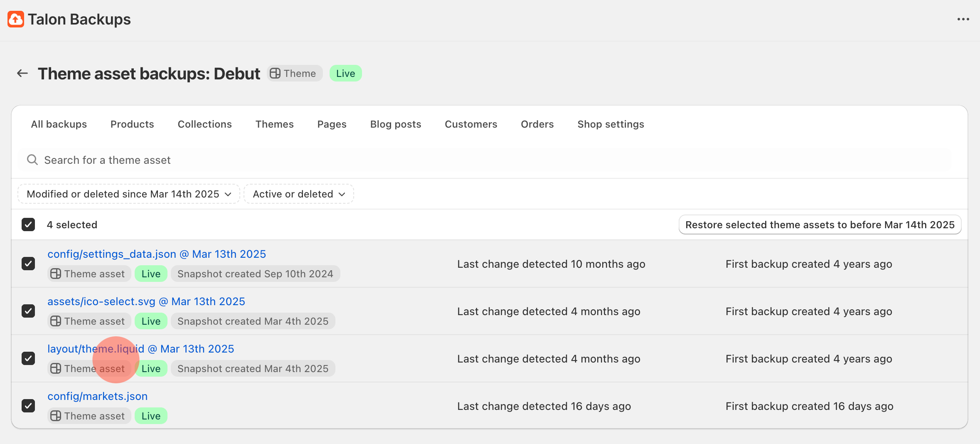This screenshot has height=444, width=980.
Task: Click the search magnifier icon
Action: 32,160
